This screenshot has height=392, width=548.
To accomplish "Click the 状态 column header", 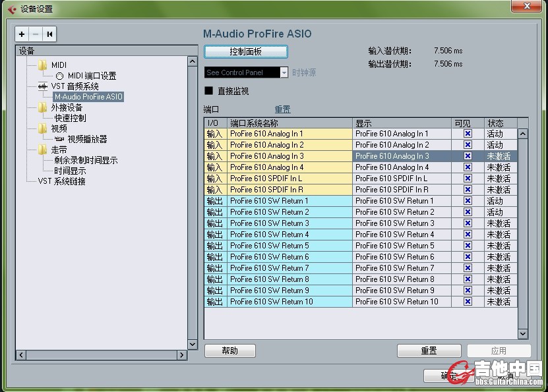I will (501, 123).
